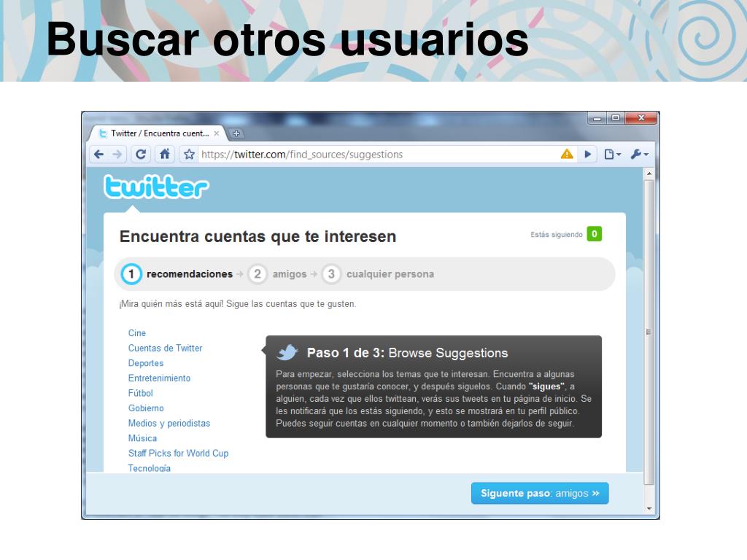Go to step 2 amigos
747x560 pixels.
tap(277, 274)
